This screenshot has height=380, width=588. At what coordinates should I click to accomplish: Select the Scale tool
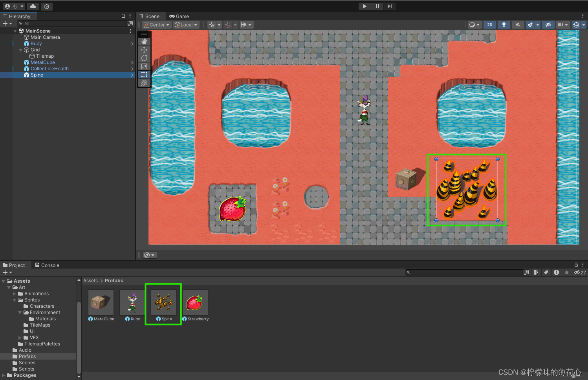click(144, 66)
